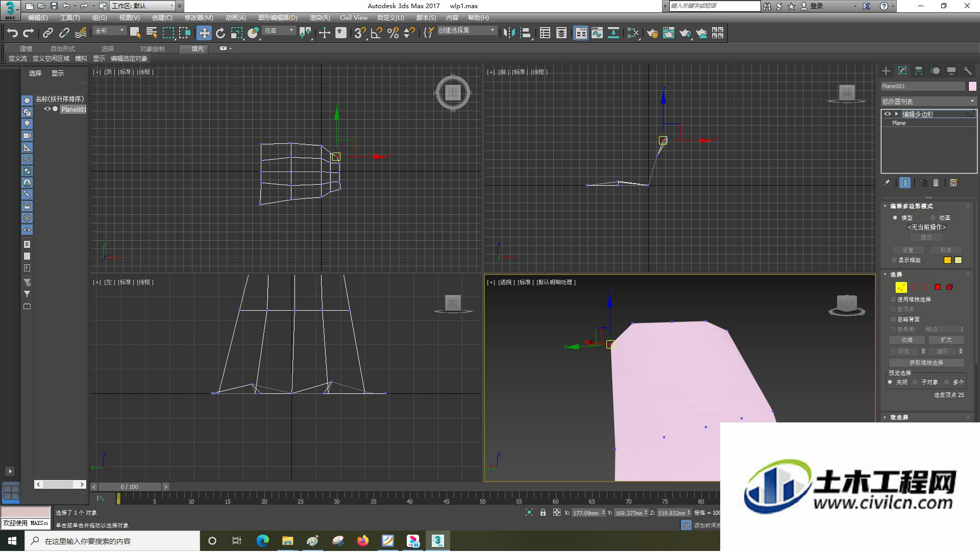The image size is (980, 552).
Task: Expand the 编辑多边形 modifier sub-levels arrow
Action: pos(897,114)
